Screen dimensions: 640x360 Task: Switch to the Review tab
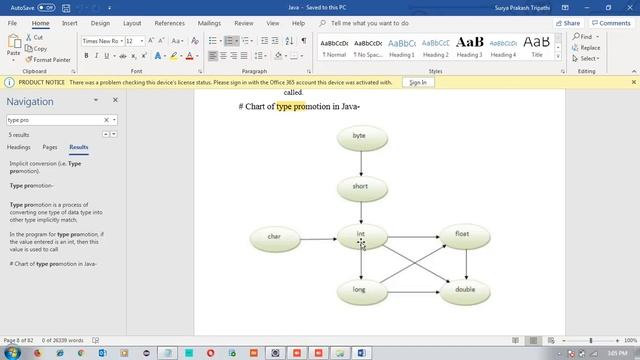244,23
